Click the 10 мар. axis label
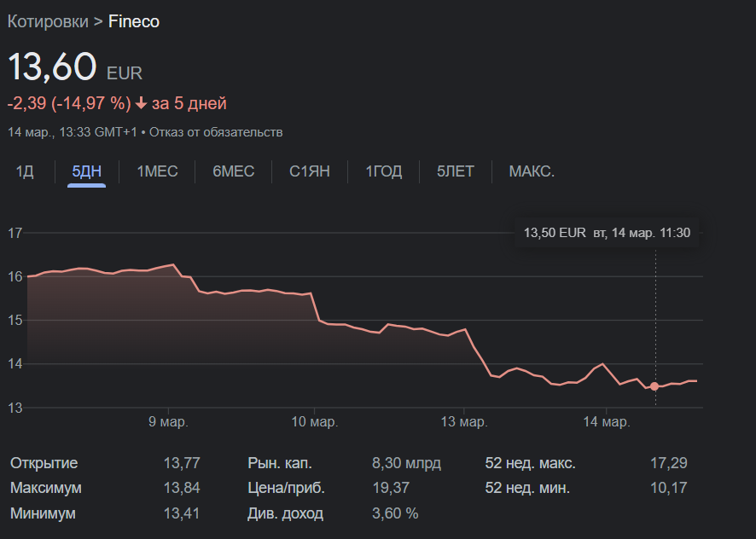This screenshot has width=756, height=539. point(314,422)
